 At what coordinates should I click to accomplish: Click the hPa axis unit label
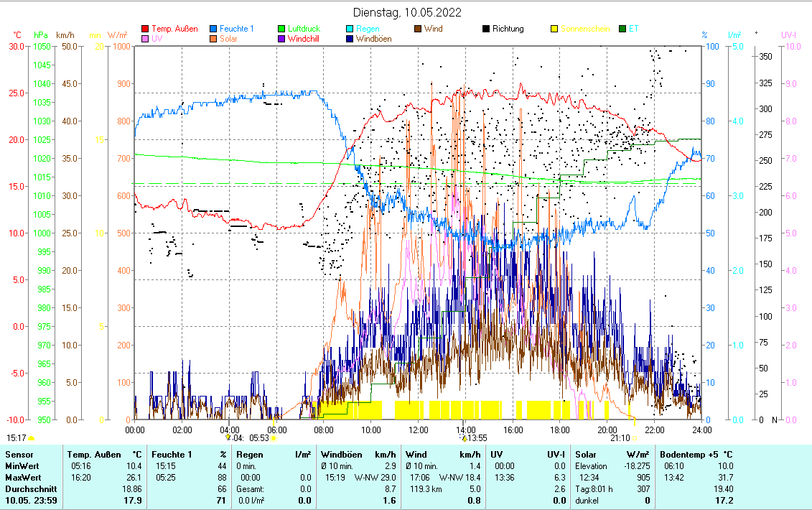41,34
